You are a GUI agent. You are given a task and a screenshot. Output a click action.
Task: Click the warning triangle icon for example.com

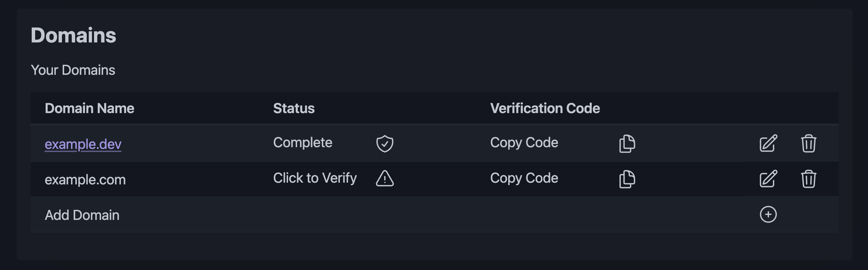tap(385, 178)
